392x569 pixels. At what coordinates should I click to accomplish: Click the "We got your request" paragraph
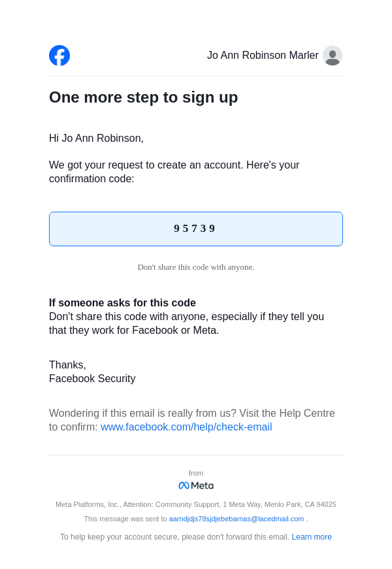click(x=174, y=172)
